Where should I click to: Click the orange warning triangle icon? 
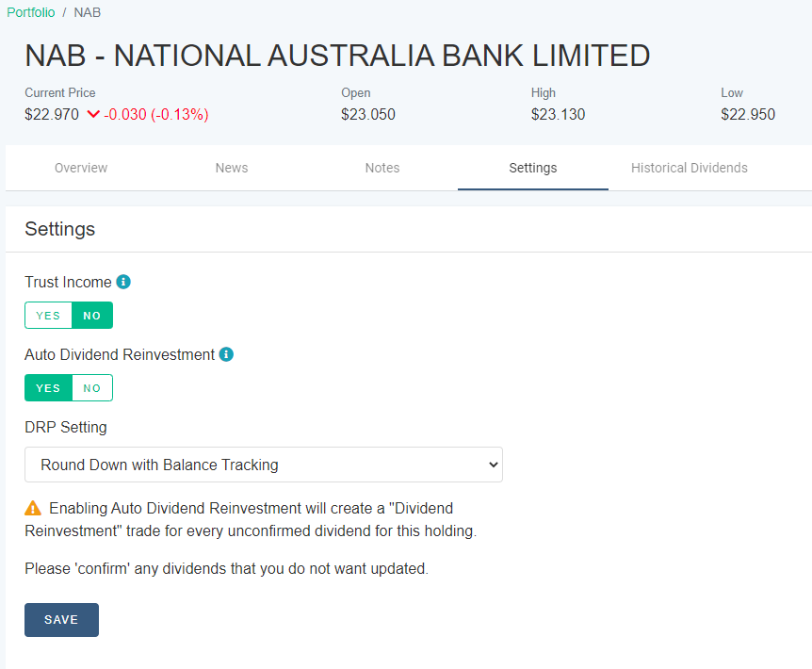coord(33,508)
